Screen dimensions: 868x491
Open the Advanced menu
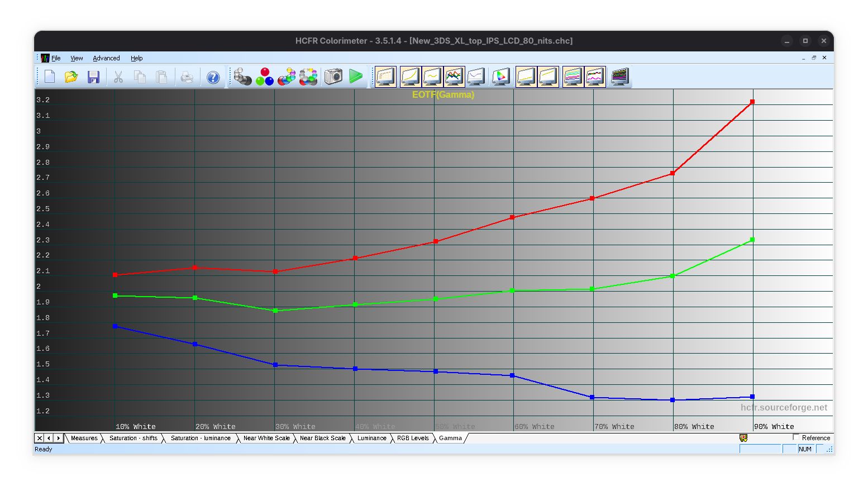pos(106,58)
